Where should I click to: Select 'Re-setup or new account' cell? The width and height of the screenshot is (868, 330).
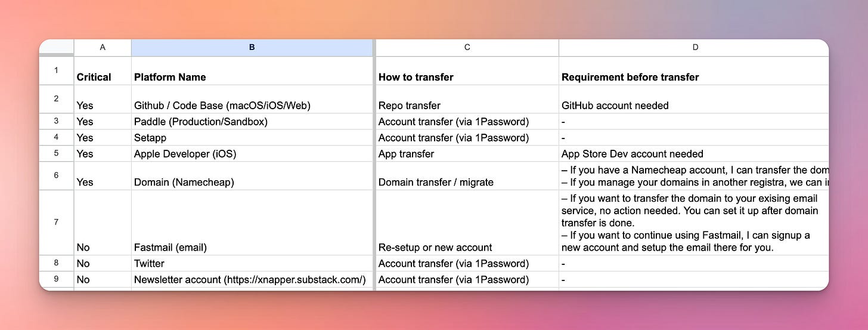[x=467, y=223]
